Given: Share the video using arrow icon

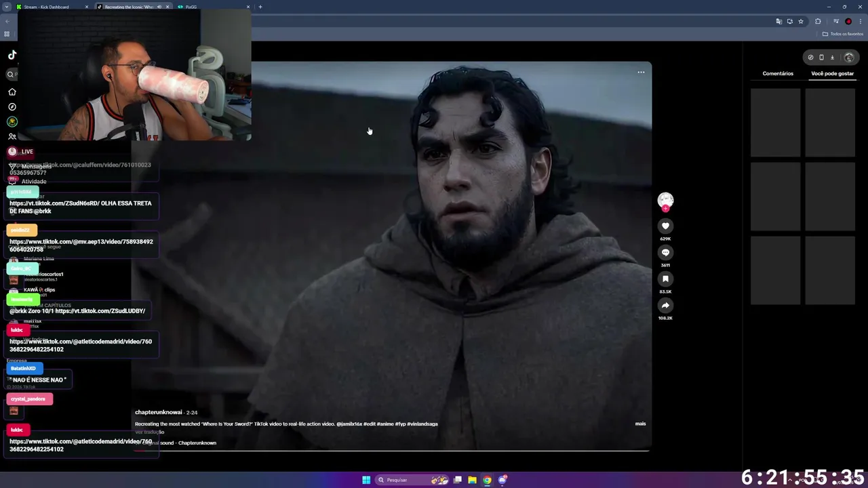Looking at the screenshot, I should 665,305.
